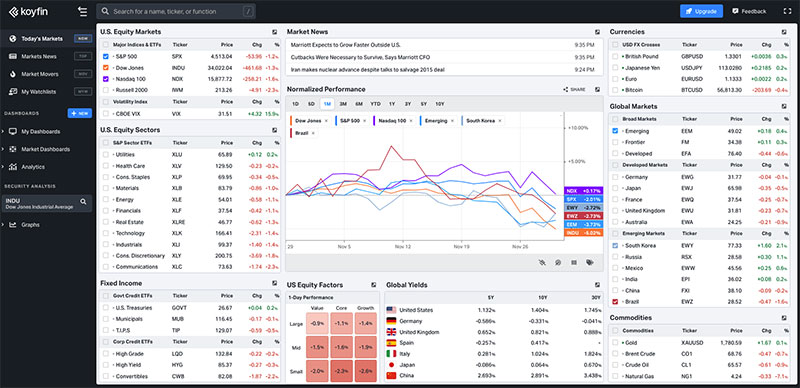
Task: Click the Upgrade button
Action: click(701, 11)
